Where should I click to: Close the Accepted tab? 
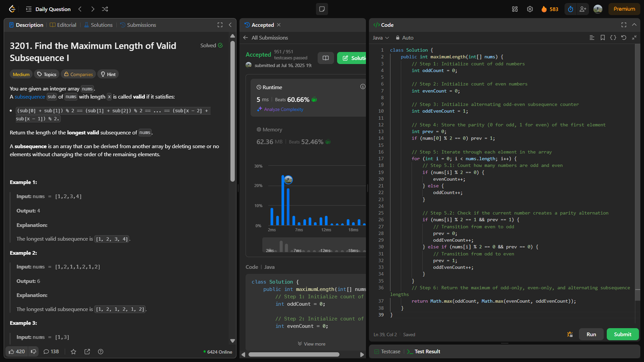tap(279, 25)
